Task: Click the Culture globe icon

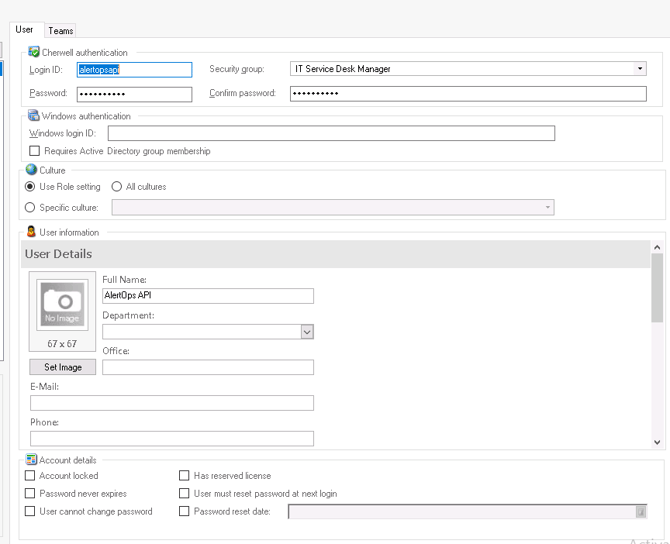Action: coord(31,170)
